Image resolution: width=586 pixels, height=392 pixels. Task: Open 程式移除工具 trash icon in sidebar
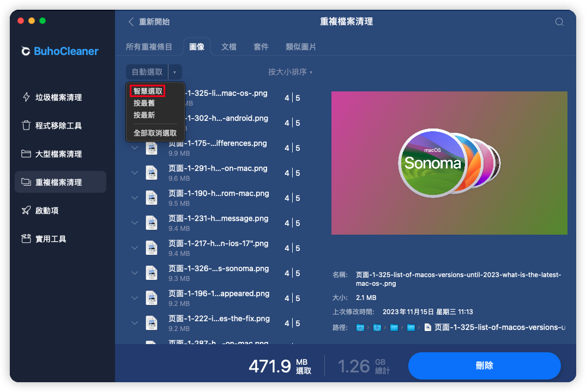[26, 125]
